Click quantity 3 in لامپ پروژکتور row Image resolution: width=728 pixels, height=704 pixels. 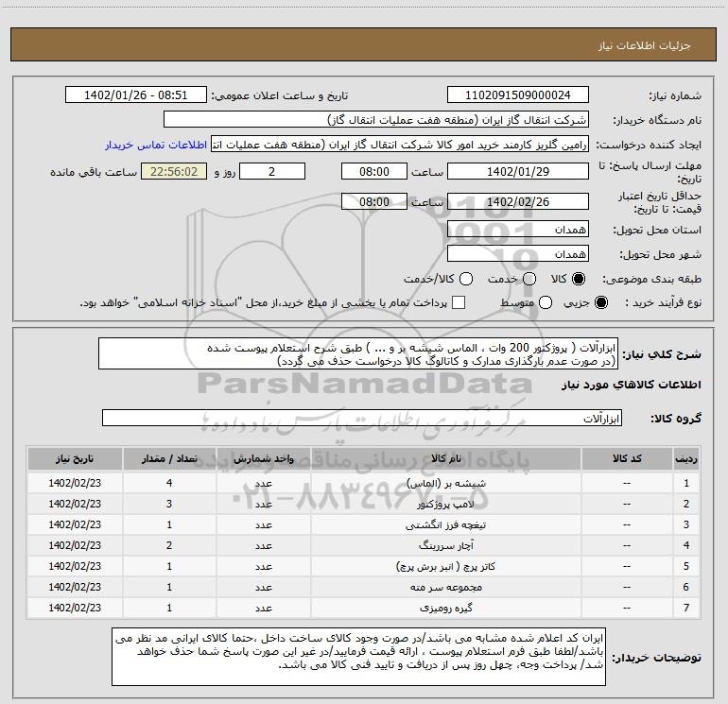(169, 504)
